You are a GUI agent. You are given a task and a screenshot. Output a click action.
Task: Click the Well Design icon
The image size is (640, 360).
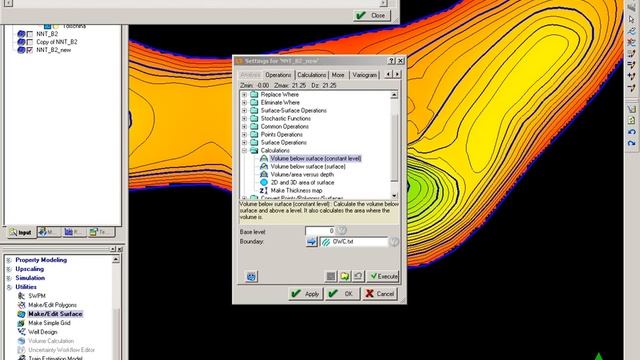click(21, 332)
